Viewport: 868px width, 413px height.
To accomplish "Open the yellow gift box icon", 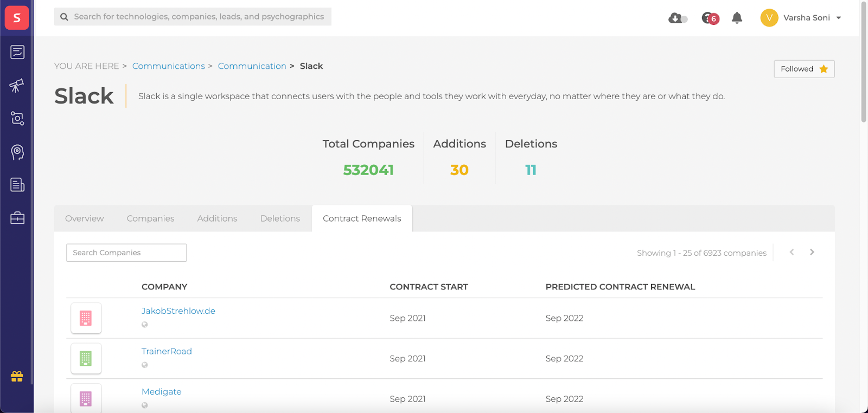I will tap(17, 376).
